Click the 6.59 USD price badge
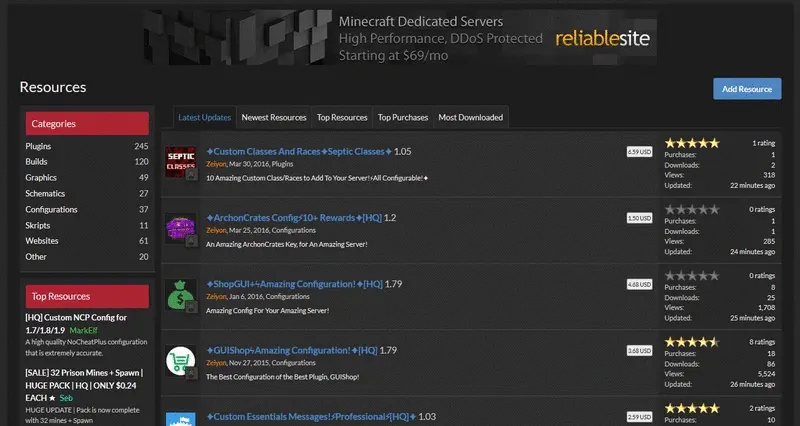 (639, 152)
